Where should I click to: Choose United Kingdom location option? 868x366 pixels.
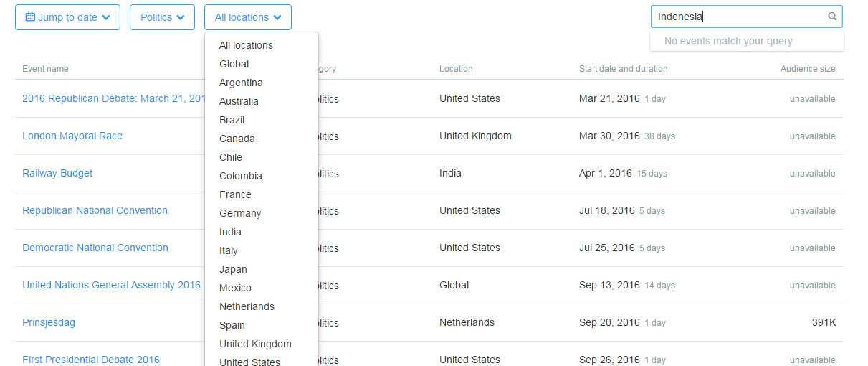coord(255,344)
